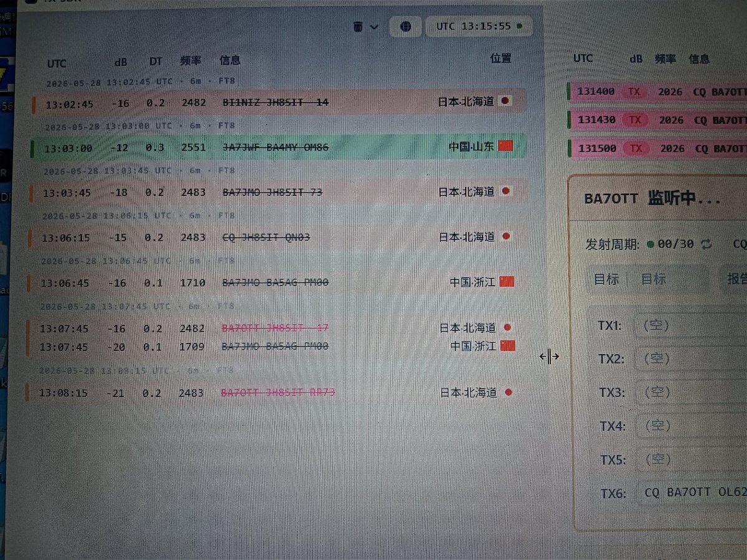Select the 13:03:00 JA7JWF BA4MY row
747x560 pixels.
(279, 147)
